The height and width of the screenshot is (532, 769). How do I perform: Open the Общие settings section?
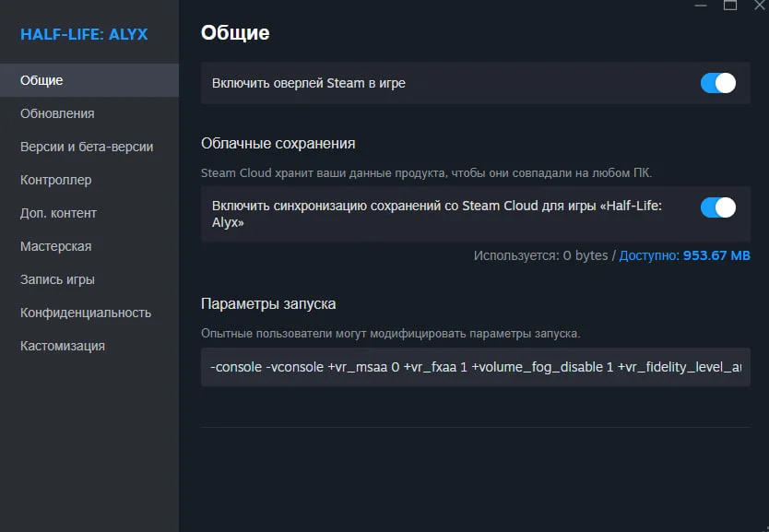89,80
